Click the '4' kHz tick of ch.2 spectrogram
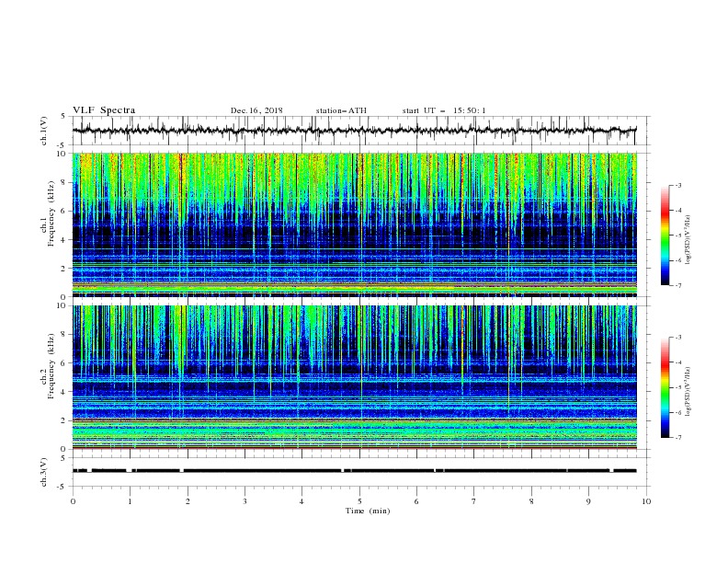 (63, 392)
